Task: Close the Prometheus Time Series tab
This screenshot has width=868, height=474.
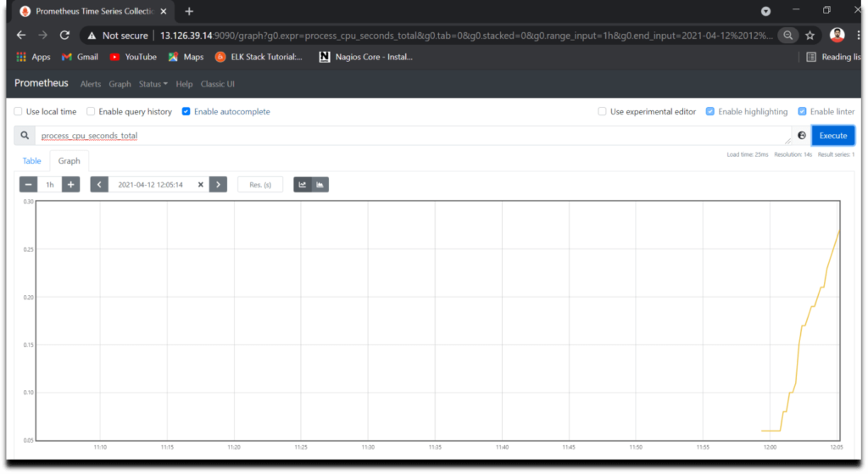Action: [x=164, y=11]
